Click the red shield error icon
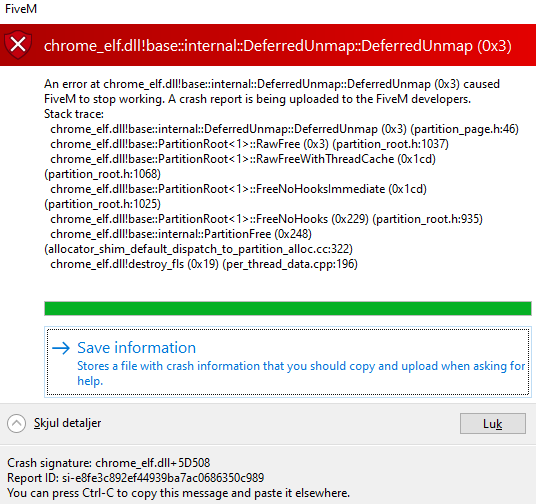Image resolution: width=536 pixels, height=504 pixels. (x=18, y=44)
